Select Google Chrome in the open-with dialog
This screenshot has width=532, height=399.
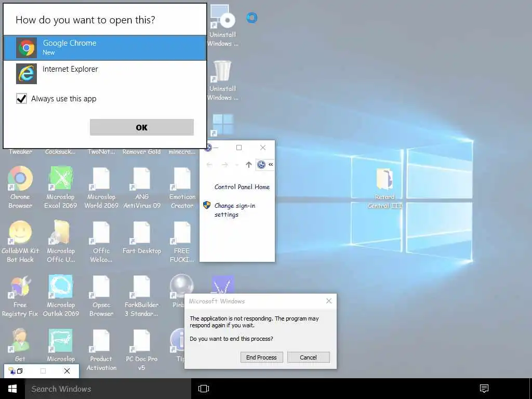click(x=105, y=48)
